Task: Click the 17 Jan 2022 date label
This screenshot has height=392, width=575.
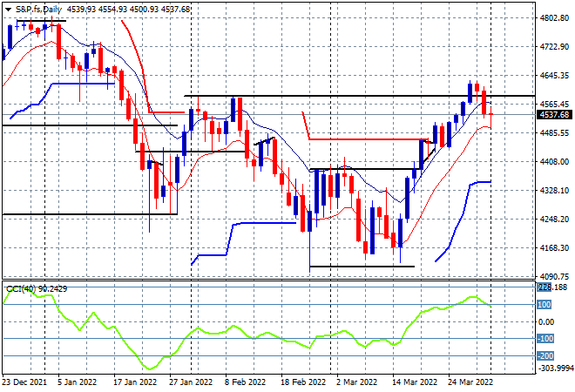Action: (x=135, y=382)
